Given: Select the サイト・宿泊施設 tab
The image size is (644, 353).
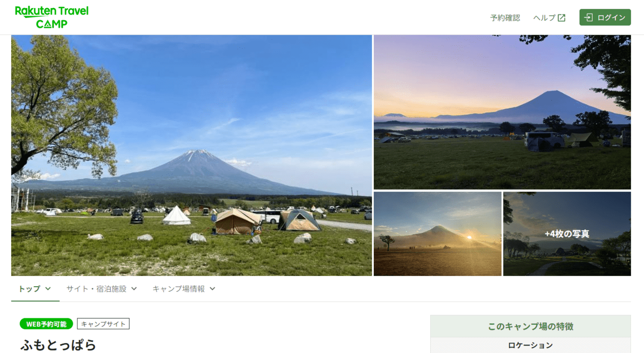Looking at the screenshot, I should point(102,289).
